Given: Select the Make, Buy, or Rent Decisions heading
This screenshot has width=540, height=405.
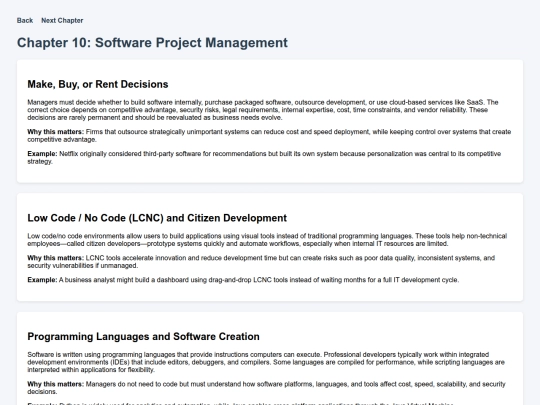Looking at the screenshot, I should [98, 84].
